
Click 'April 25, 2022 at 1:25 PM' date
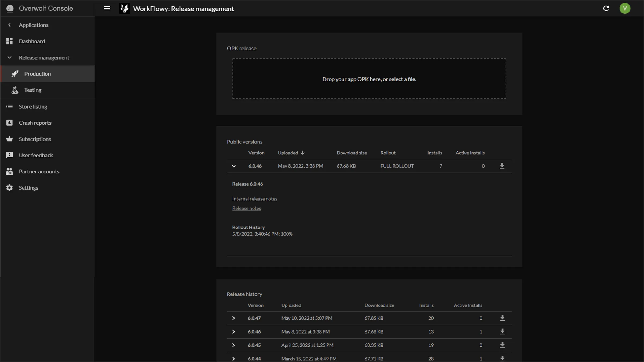tap(307, 345)
